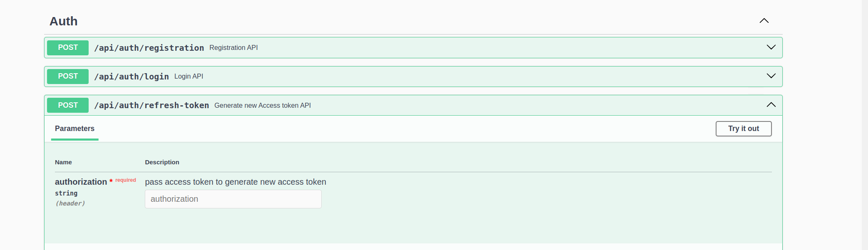Click the /api/auth/refresh-token endpoint path
This screenshot has height=250, width=868.
pos(151,105)
